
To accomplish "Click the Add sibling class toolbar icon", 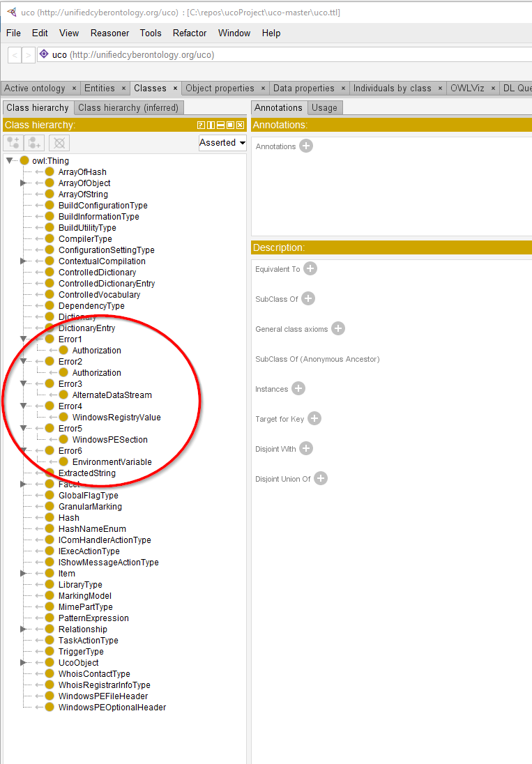I will 34,143.
